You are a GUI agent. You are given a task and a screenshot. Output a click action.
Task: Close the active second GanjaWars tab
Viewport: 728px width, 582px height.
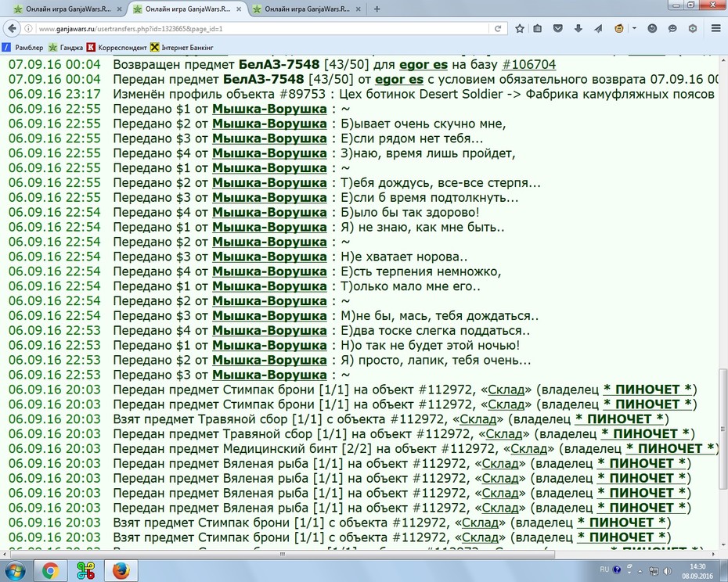pyautogui.click(x=239, y=9)
